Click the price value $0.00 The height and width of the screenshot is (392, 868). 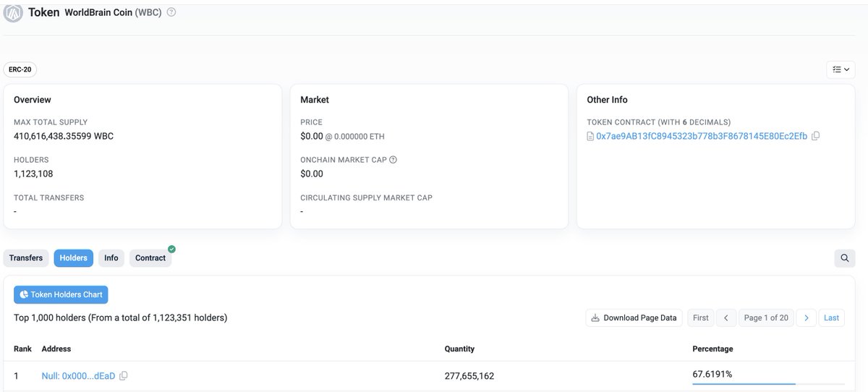click(312, 136)
